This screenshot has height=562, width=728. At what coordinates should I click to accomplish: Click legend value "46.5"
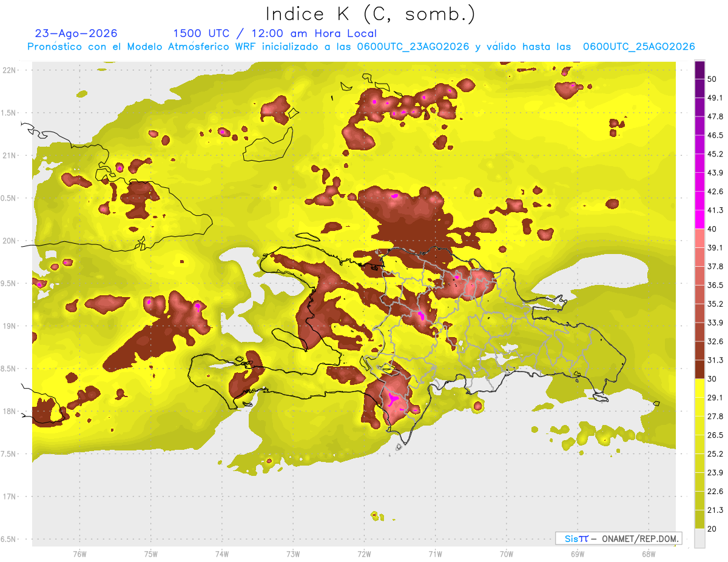[715, 135]
